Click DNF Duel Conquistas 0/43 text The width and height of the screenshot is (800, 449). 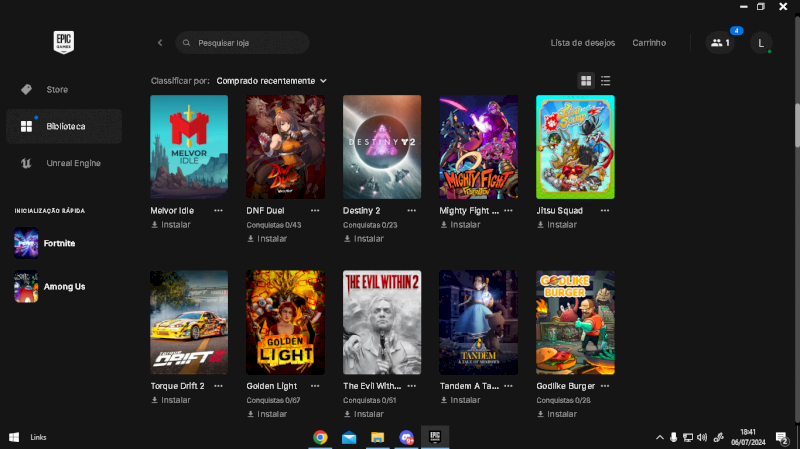pyautogui.click(x=273, y=225)
